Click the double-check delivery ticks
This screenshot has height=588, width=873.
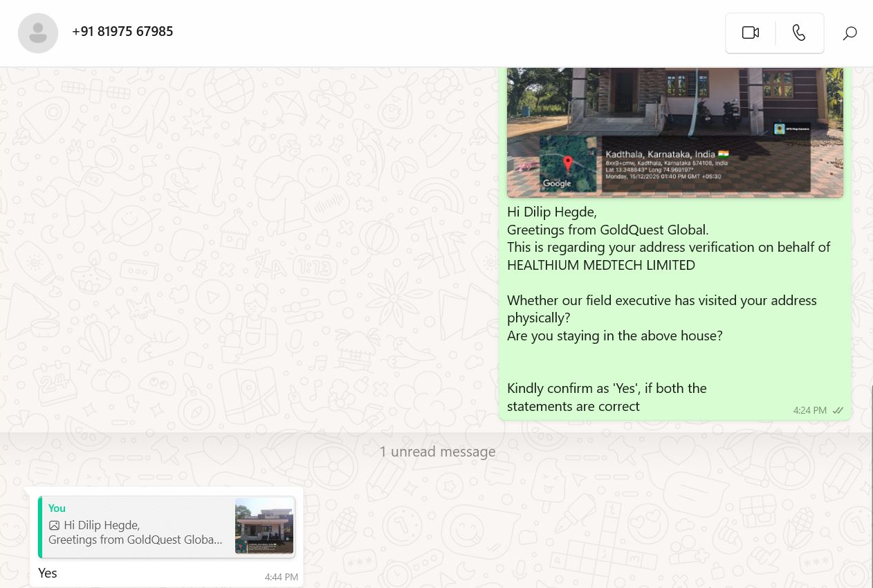838,410
